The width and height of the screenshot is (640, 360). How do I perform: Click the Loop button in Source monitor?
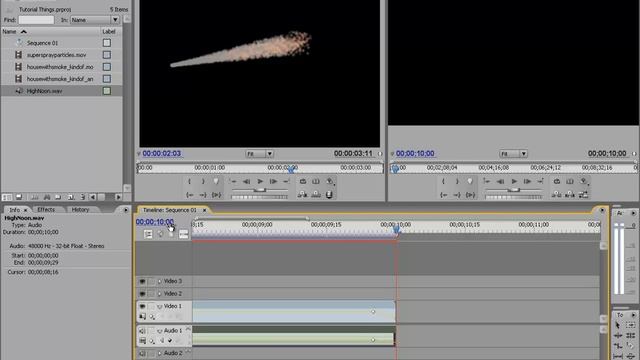click(x=303, y=181)
